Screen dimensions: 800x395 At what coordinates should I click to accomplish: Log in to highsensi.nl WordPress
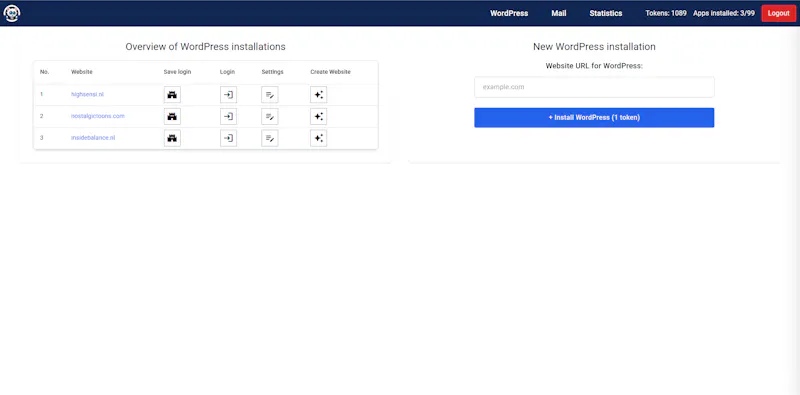click(229, 95)
